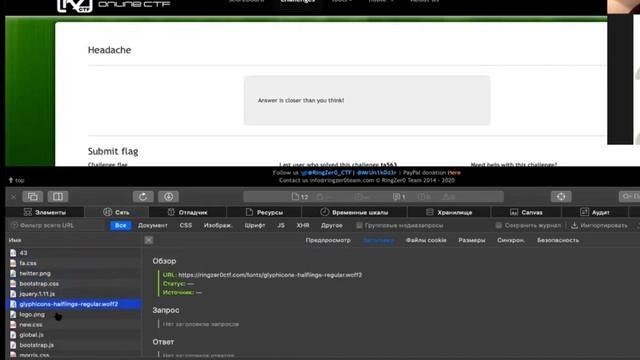640x360 pixels.
Task: Filter the network list by Изображ.
Action: pyautogui.click(x=218, y=225)
